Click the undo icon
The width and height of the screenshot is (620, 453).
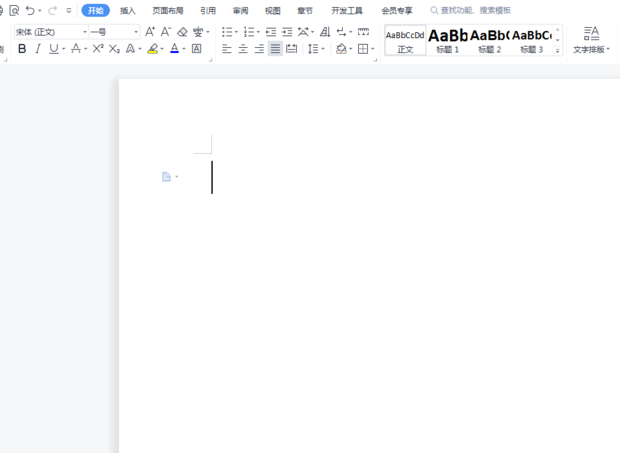click(x=30, y=10)
